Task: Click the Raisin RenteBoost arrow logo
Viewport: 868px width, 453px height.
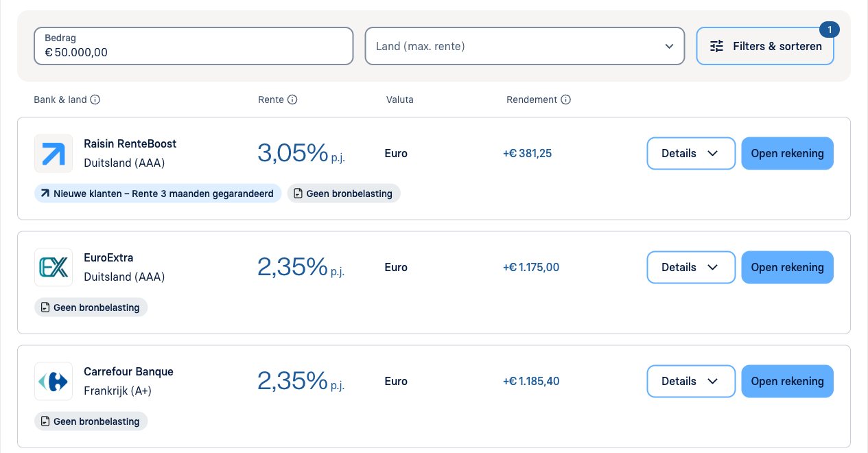Action: [x=54, y=153]
